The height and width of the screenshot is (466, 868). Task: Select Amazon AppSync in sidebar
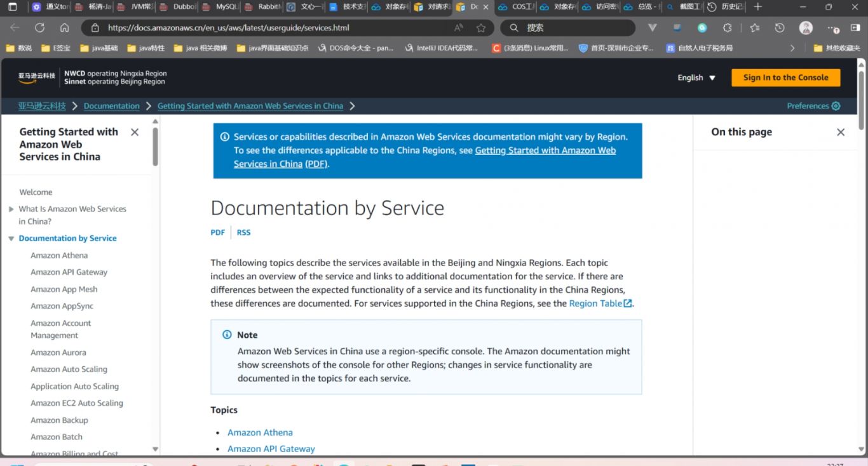point(62,306)
